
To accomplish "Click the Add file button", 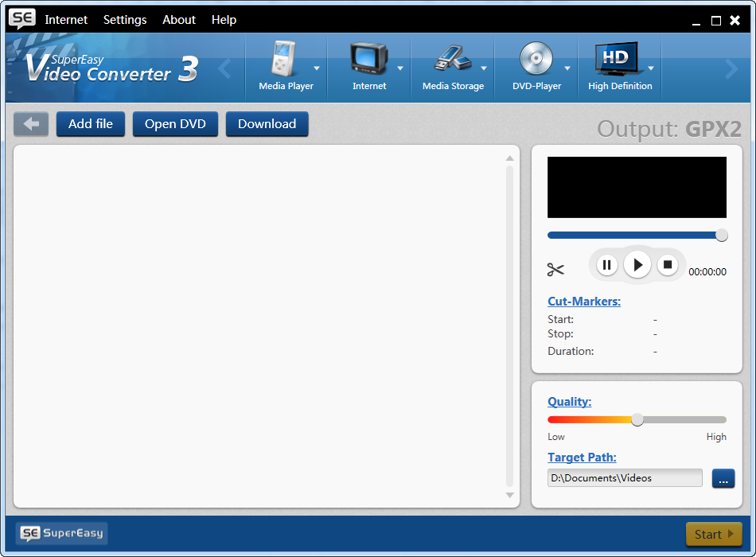I will pyautogui.click(x=91, y=124).
